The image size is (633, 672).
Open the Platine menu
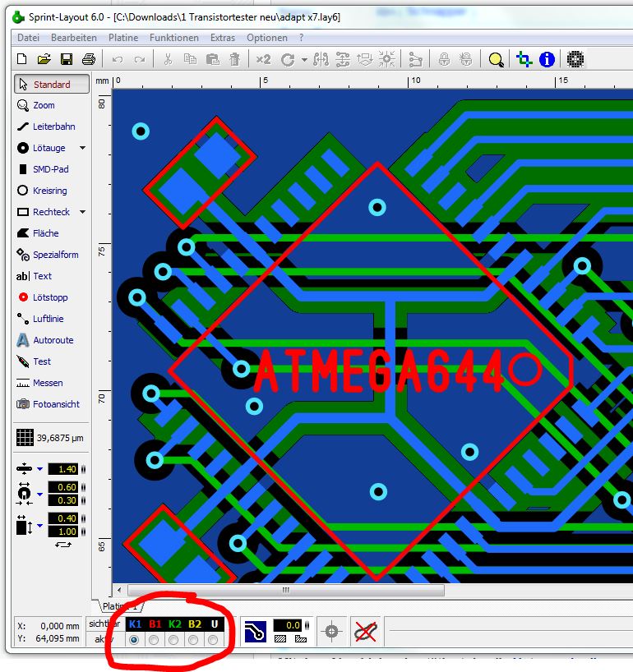coord(123,38)
